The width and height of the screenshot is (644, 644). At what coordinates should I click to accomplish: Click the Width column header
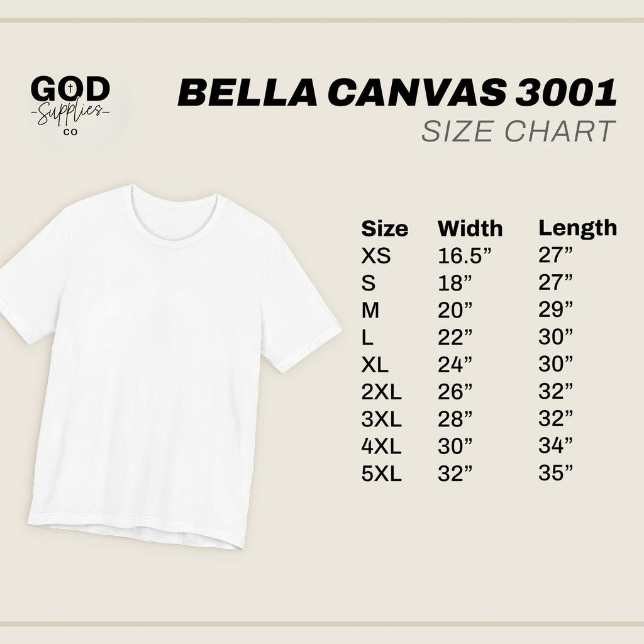click(470, 228)
